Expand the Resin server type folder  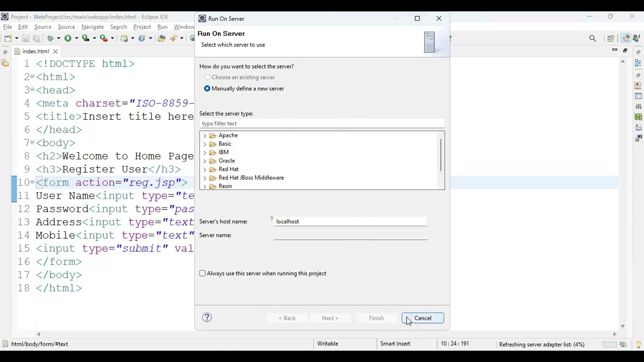pos(204,187)
